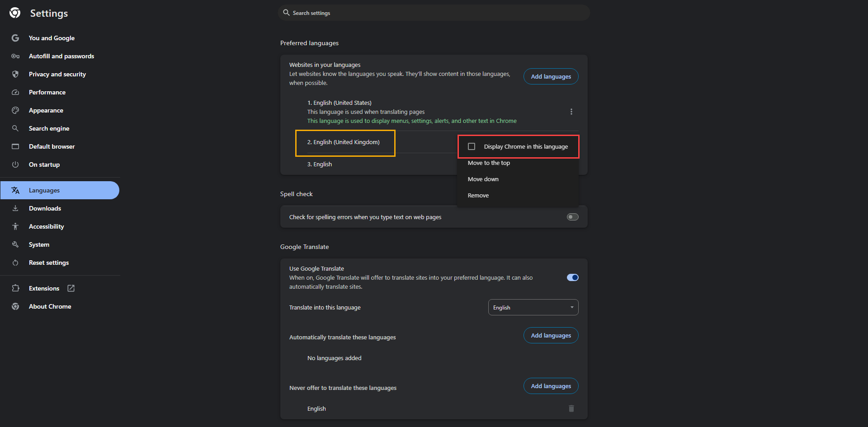Select Languages in sidebar
Viewport: 868px width, 427px height.
[x=60, y=190]
